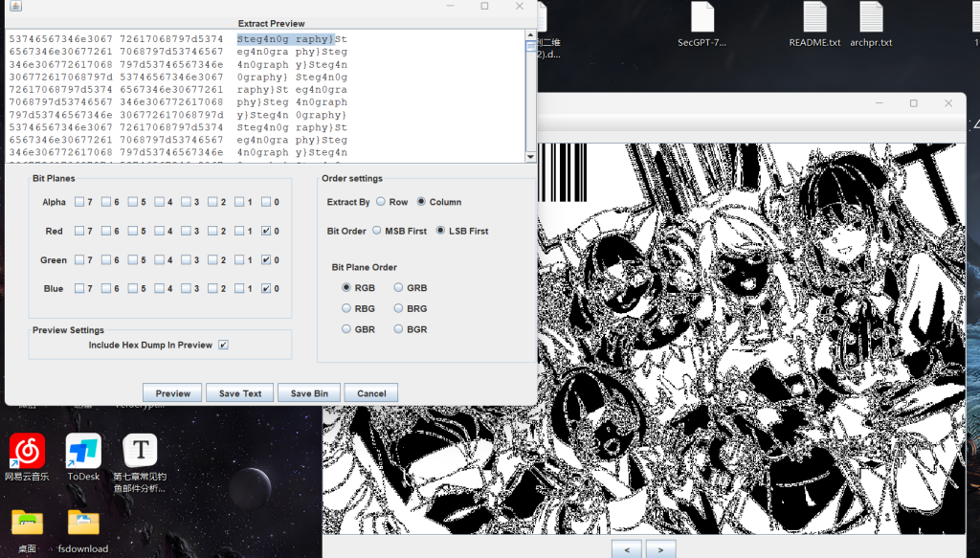Select the archpr.txt file icon
Screen dimensions: 980x558
tap(871, 18)
